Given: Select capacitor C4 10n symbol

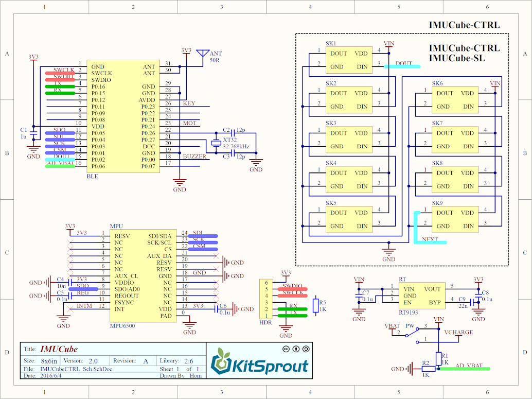Looking at the screenshot, I should coord(70,283).
